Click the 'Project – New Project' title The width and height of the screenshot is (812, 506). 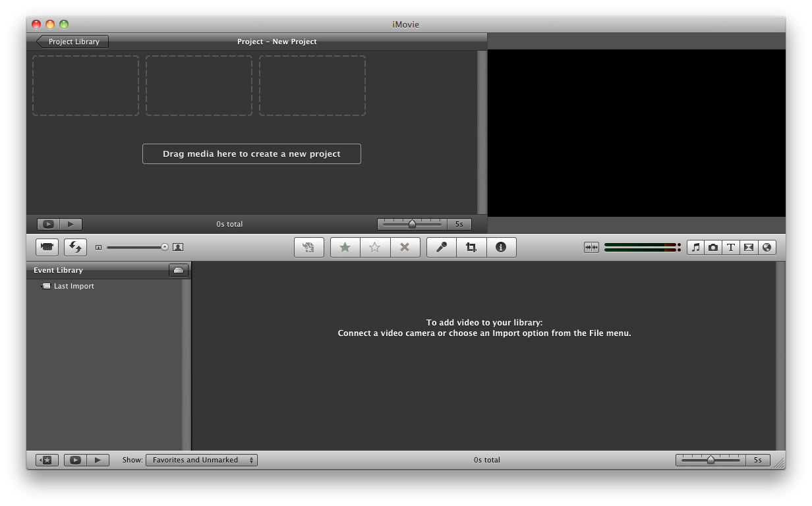tap(277, 42)
